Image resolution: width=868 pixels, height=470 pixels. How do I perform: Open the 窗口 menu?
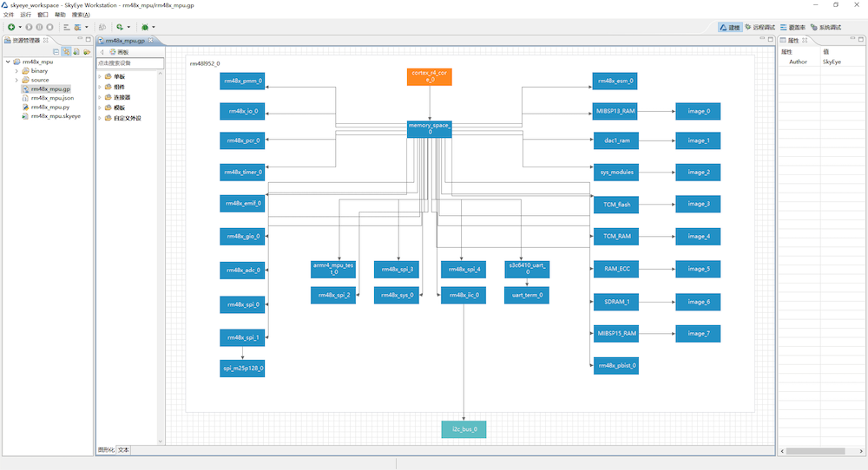coord(43,15)
